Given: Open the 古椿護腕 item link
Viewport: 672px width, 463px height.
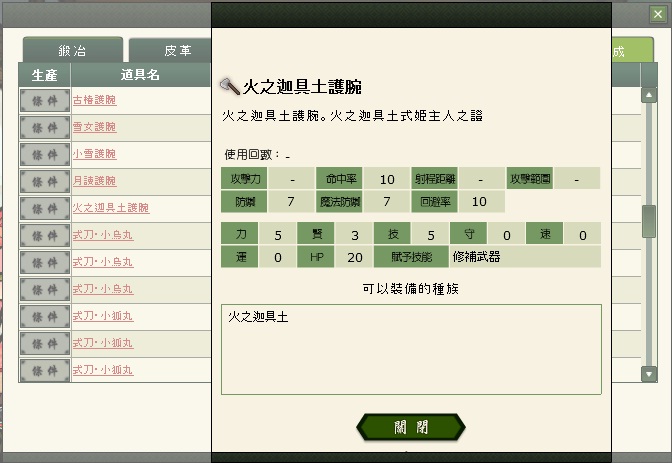Looking at the screenshot, I should (95, 100).
